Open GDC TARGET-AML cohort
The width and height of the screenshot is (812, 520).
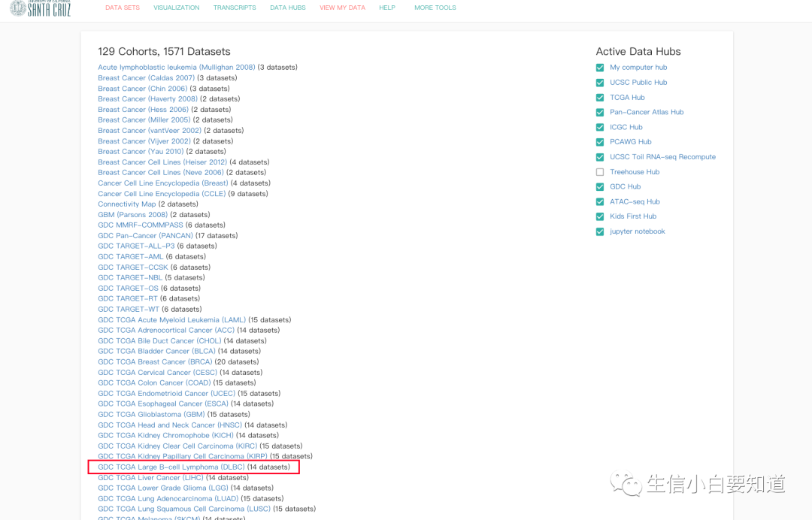[x=131, y=257]
